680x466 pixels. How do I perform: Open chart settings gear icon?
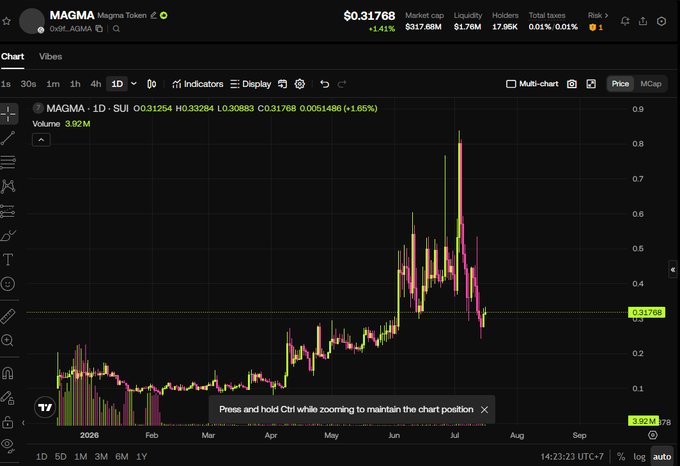pyautogui.click(x=300, y=84)
